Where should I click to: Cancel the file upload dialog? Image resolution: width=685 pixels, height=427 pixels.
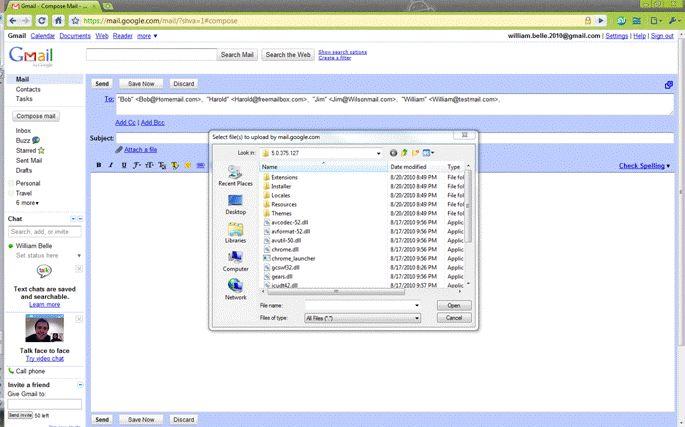click(x=453, y=317)
